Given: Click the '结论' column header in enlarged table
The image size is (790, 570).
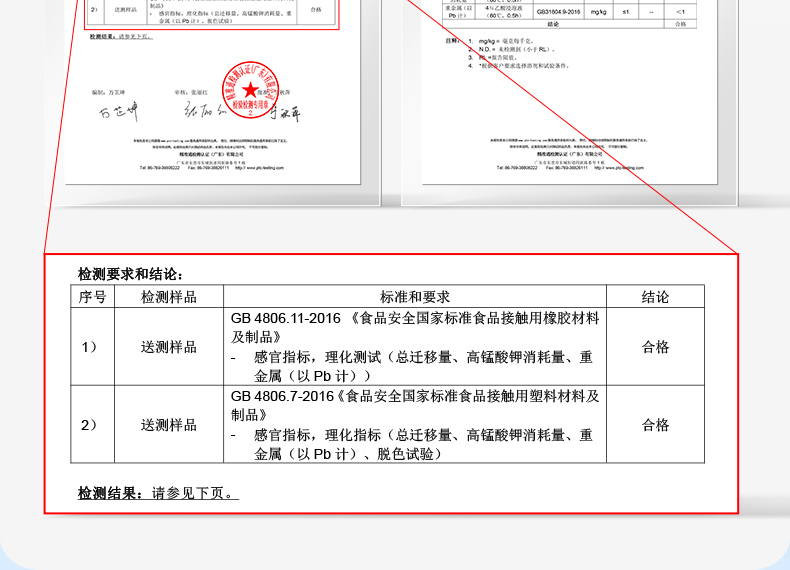Looking at the screenshot, I should point(655,297).
